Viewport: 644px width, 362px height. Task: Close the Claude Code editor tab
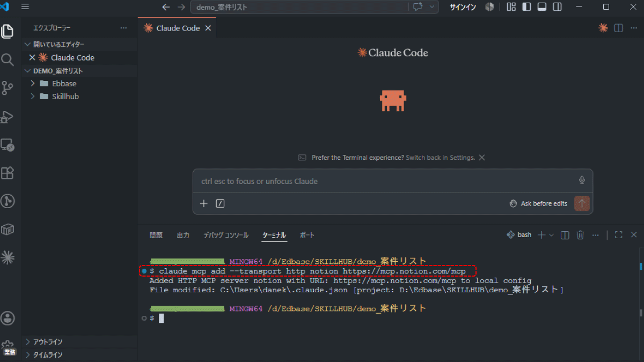coord(208,28)
